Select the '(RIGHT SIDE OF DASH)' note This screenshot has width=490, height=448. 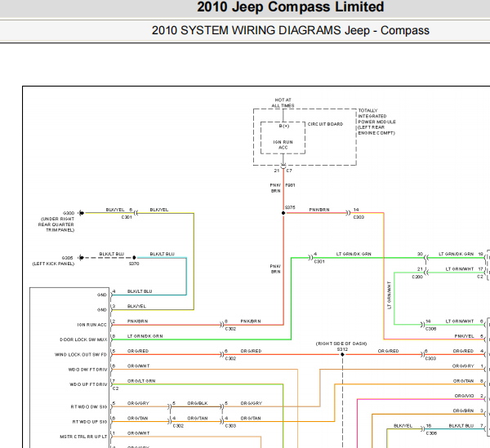coord(341,344)
